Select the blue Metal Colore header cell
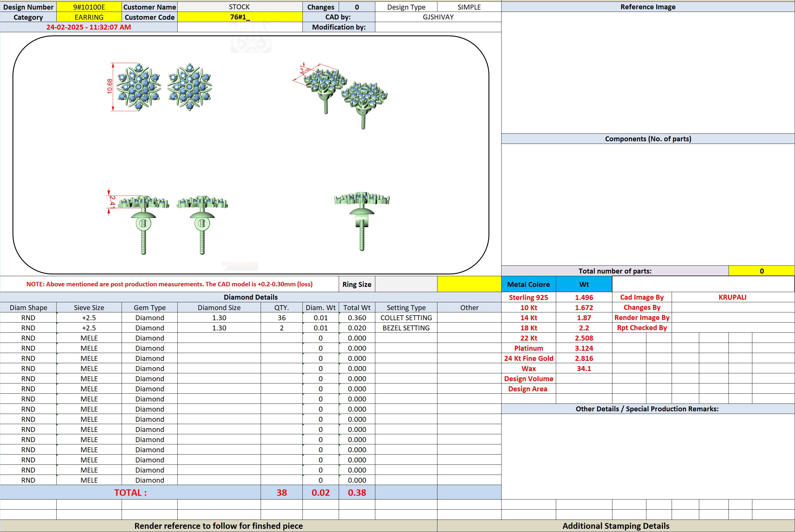The height and width of the screenshot is (532, 795). click(529, 284)
